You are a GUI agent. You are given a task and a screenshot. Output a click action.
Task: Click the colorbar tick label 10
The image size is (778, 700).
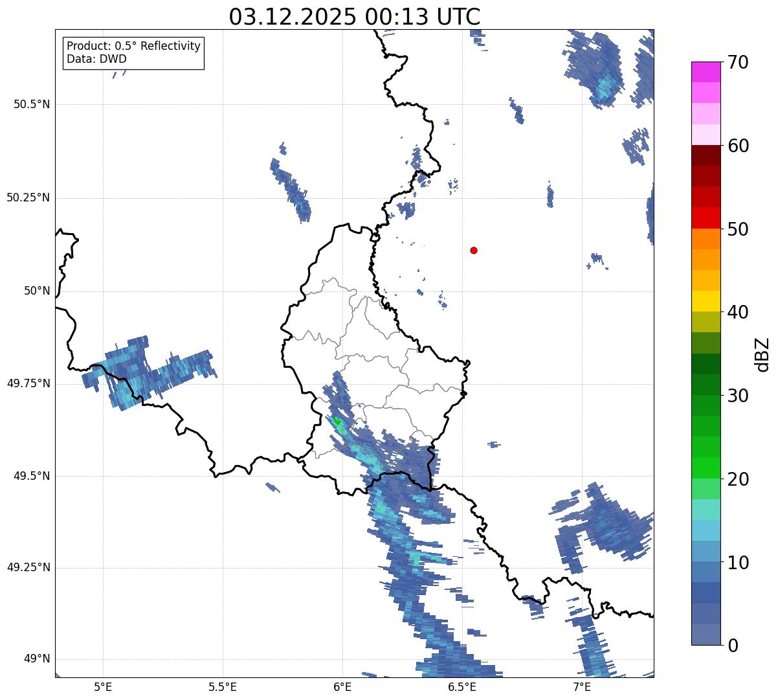738,563
